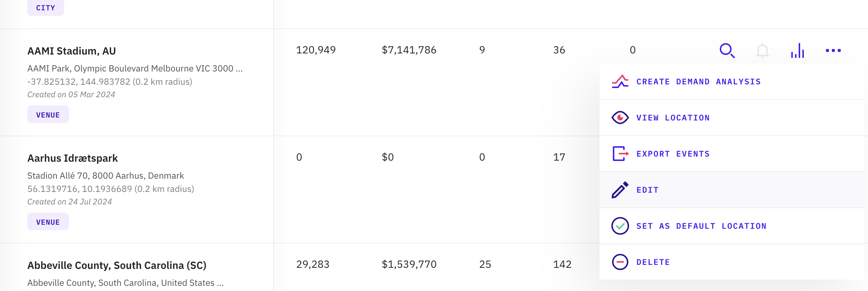This screenshot has height=291, width=868.
Task: Open Abbeville County, South Carolina location
Action: click(x=117, y=265)
